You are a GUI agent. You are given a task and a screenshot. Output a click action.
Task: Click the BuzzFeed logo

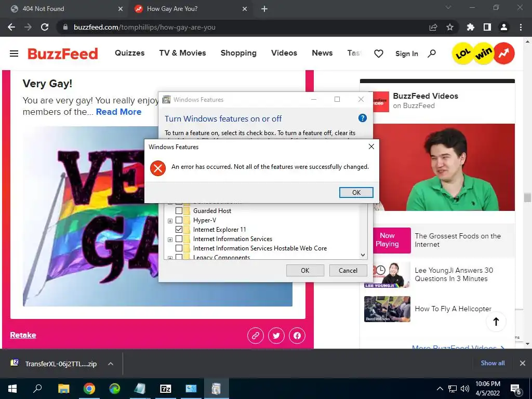(x=63, y=54)
